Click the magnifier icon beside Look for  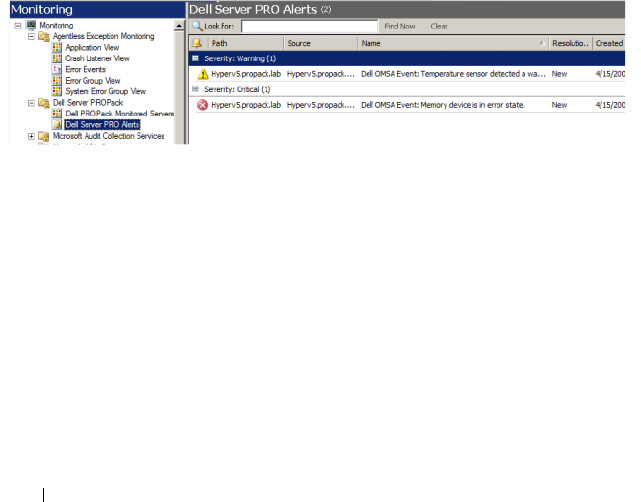click(197, 26)
